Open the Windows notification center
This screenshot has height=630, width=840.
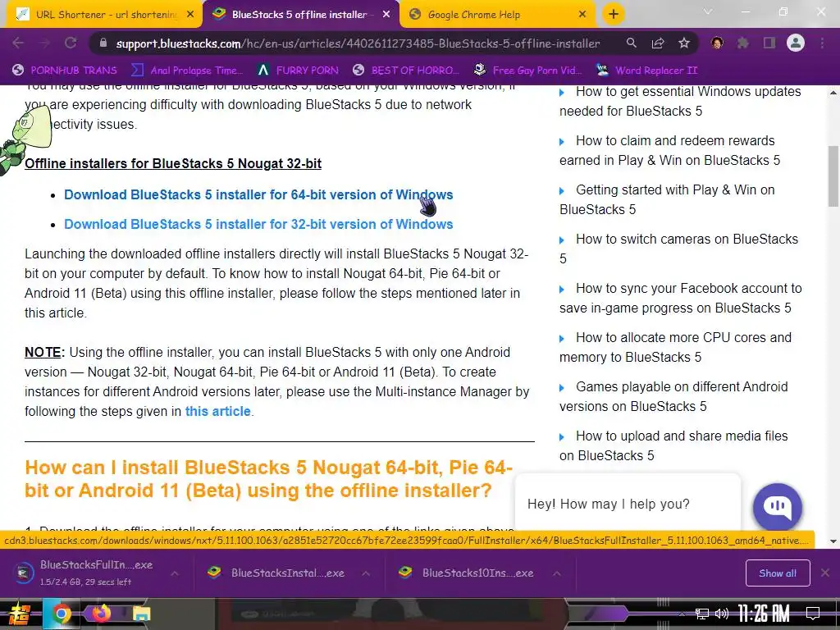point(813,614)
